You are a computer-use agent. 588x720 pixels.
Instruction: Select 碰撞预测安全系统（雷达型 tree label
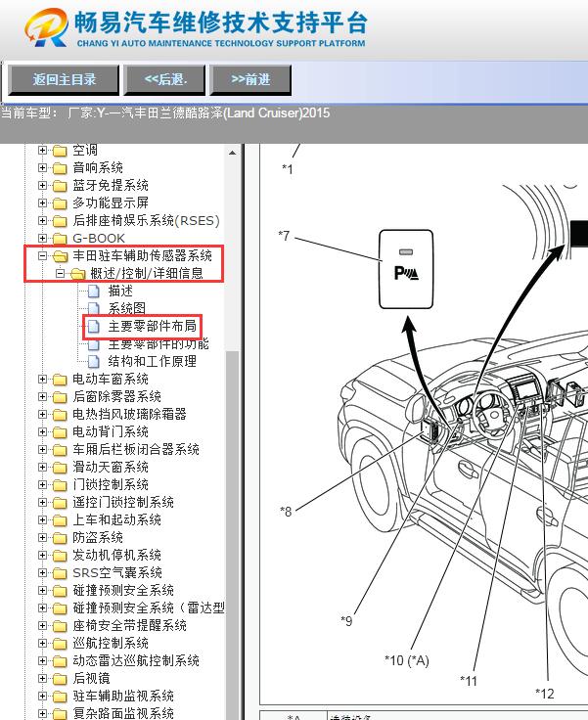point(149,607)
